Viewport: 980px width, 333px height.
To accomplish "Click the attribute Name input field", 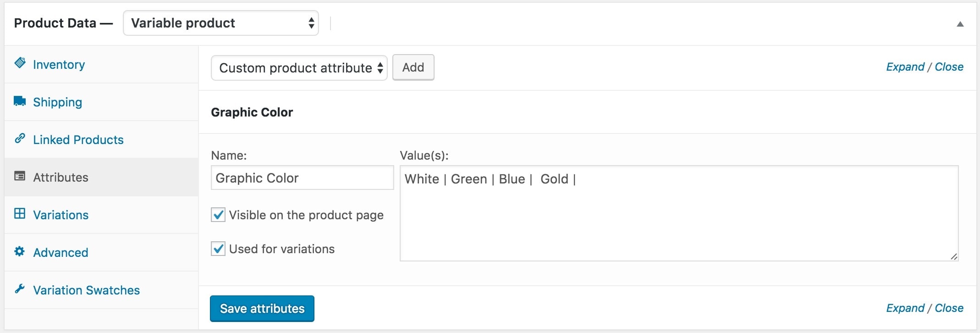I will [302, 178].
